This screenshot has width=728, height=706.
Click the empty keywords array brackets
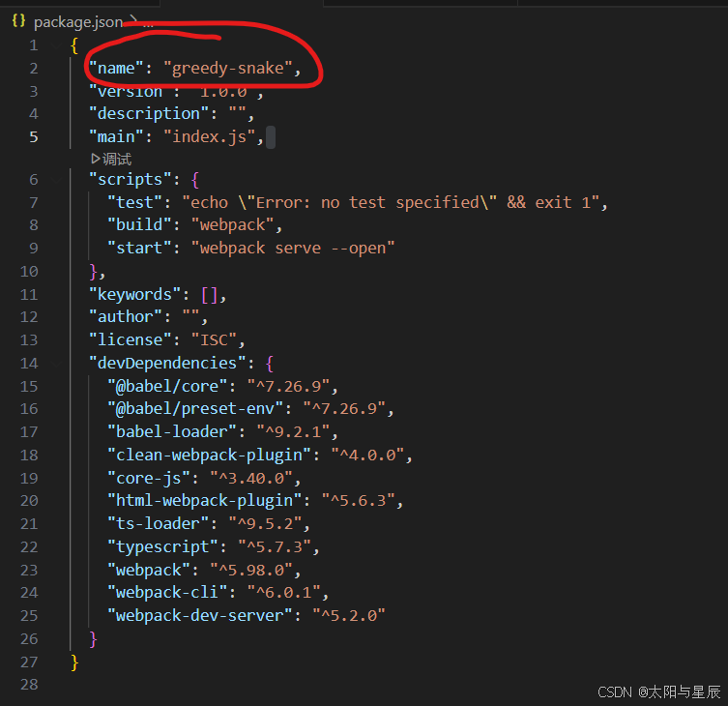point(210,295)
